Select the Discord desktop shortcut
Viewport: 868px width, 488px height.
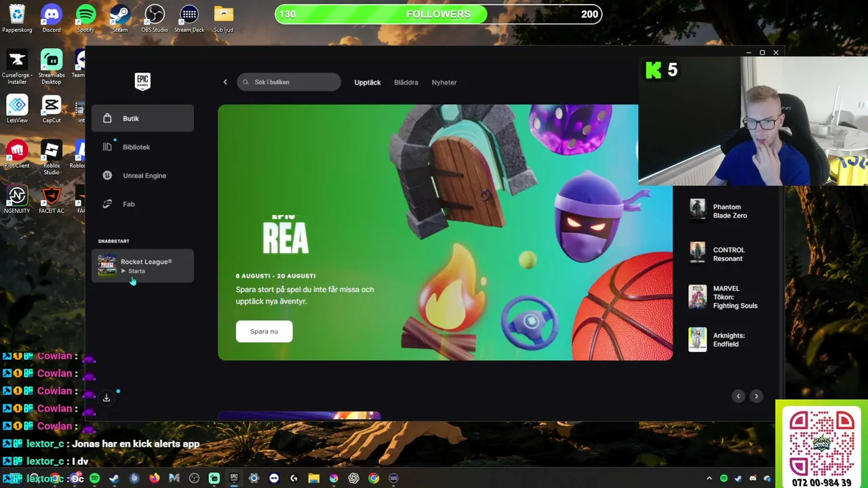click(52, 18)
